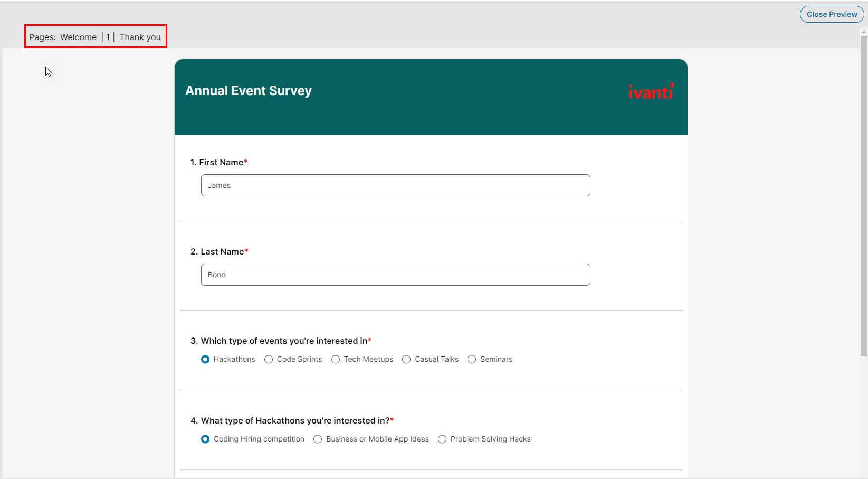Pick the Problem Solving Hacks option
The width and height of the screenshot is (868, 479).
click(442, 439)
